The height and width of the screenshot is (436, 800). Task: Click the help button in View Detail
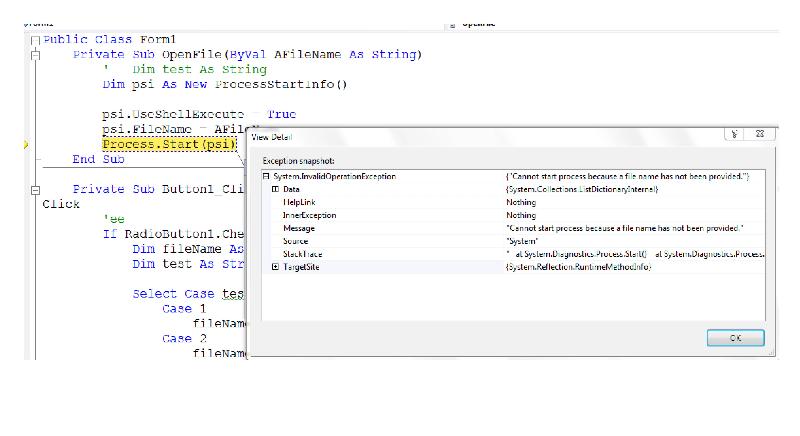[x=734, y=134]
